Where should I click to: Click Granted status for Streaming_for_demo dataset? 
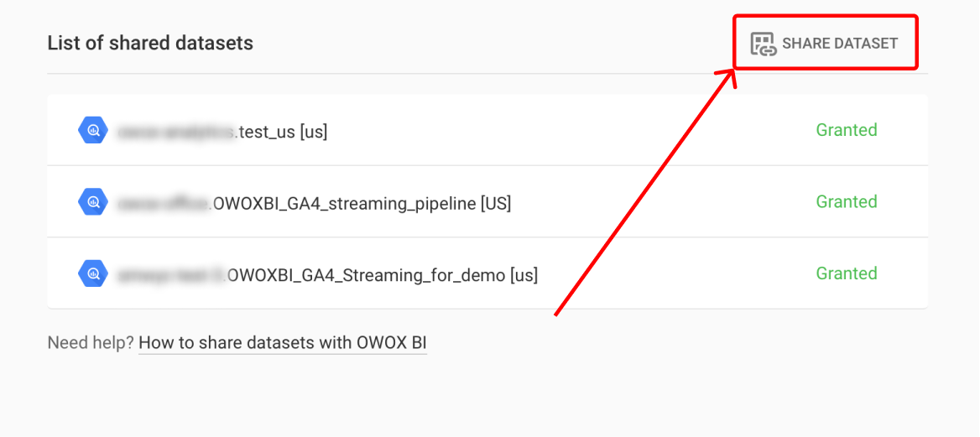pos(847,273)
